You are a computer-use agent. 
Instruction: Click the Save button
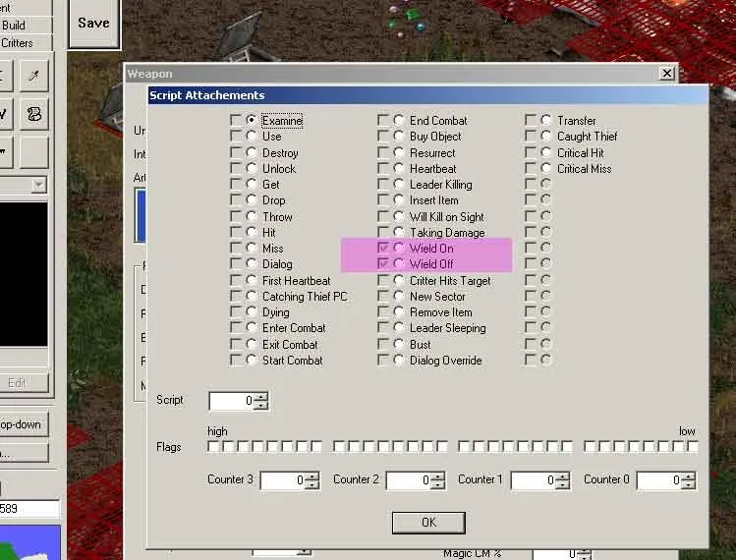tap(93, 23)
